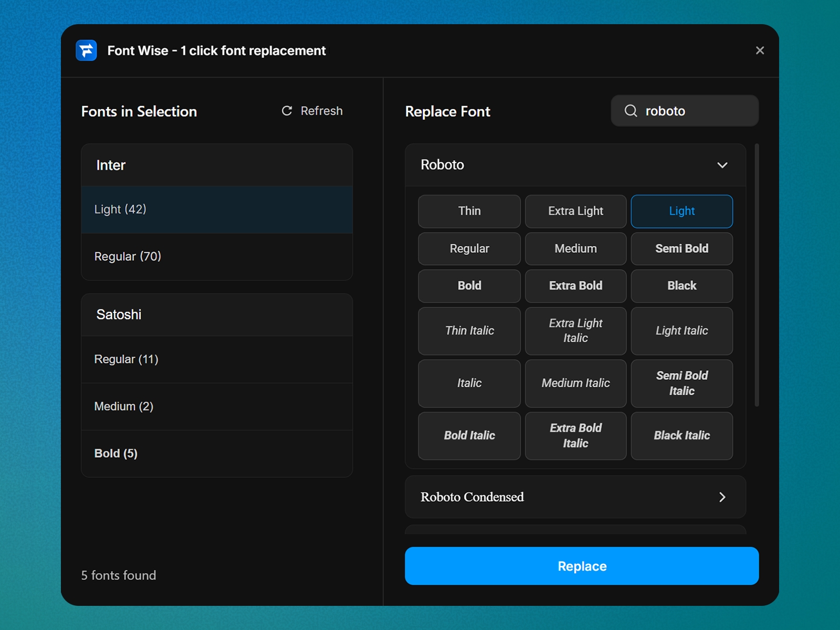Close the Font Wise dialog
Viewport: 840px width, 630px height.
pyautogui.click(x=760, y=50)
